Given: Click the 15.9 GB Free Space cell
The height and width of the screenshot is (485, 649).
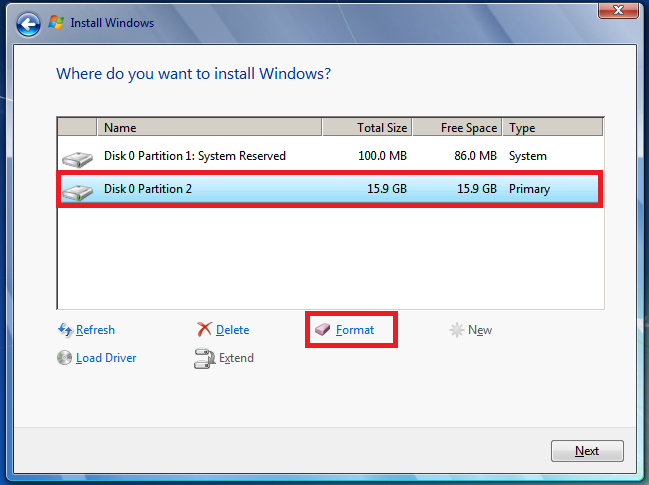Looking at the screenshot, I should click(x=477, y=189).
